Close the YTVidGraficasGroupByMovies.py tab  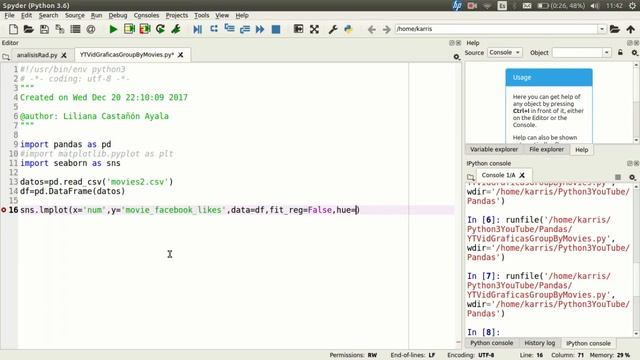tap(181, 54)
